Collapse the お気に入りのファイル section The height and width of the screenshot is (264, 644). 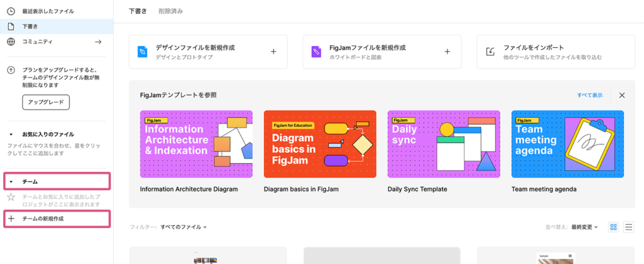(11, 134)
